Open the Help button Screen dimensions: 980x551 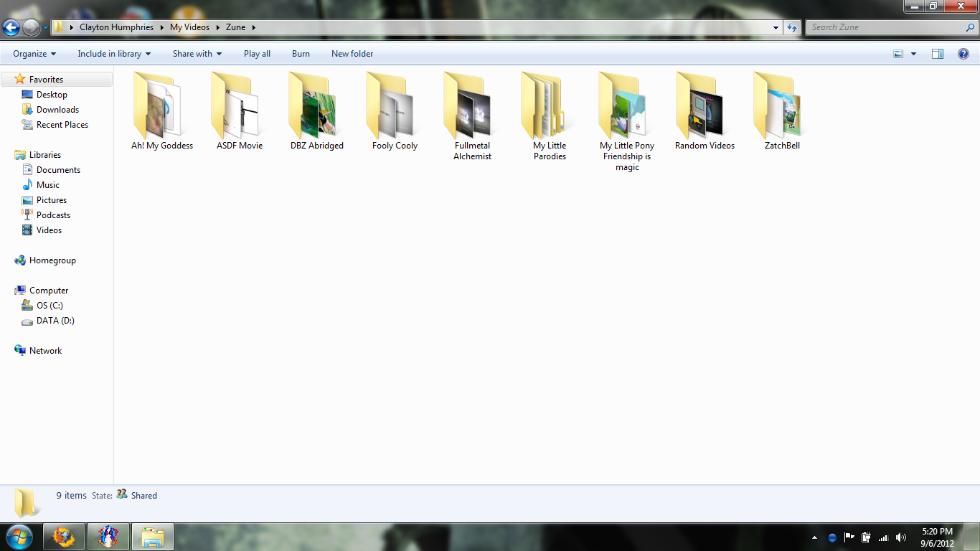coord(963,54)
